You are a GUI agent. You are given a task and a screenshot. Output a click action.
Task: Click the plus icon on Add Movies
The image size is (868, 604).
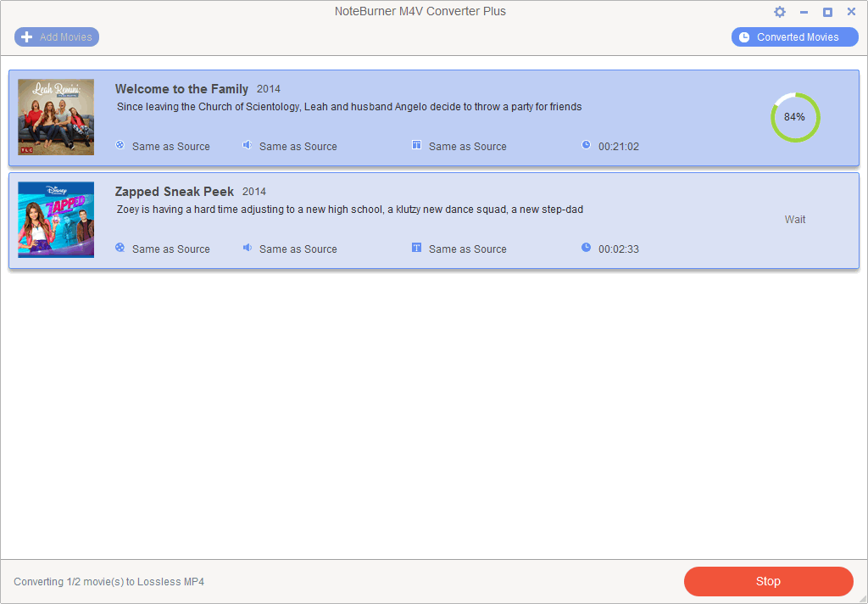26,37
